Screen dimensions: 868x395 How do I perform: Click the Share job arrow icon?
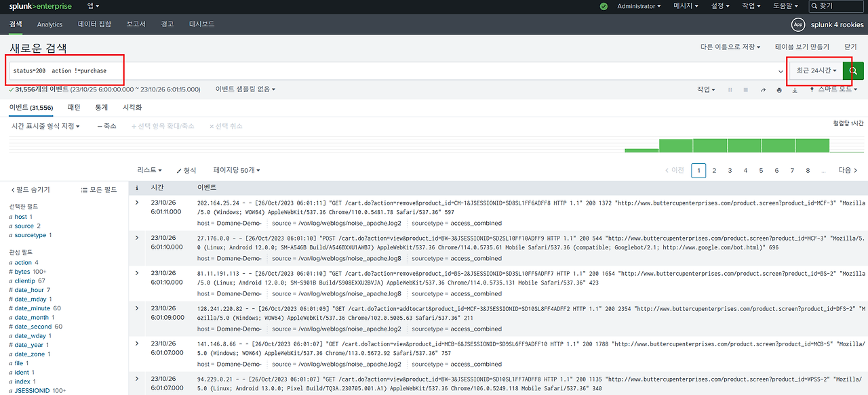coord(763,89)
